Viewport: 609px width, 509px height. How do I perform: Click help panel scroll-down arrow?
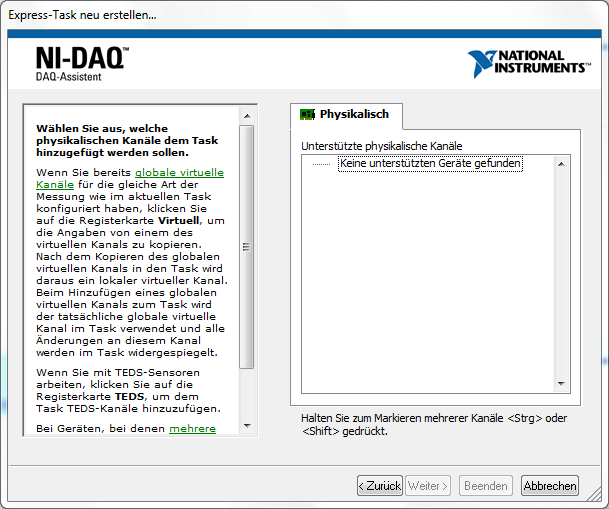coord(247,426)
